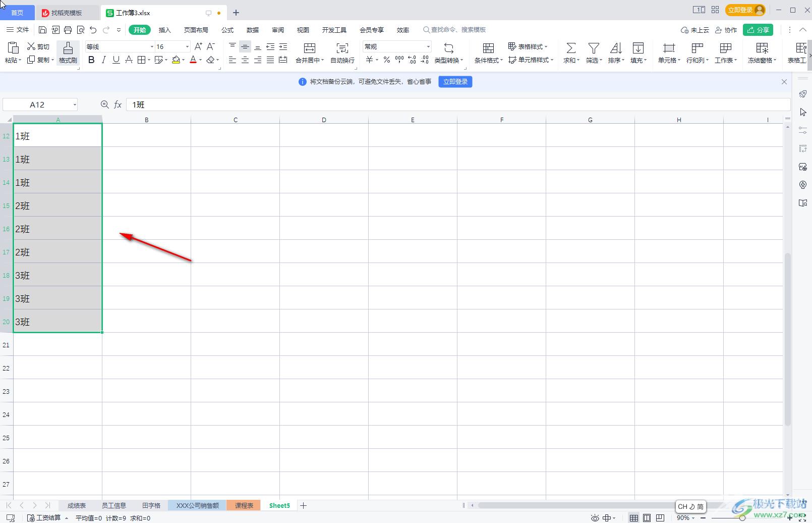
Task: Toggle Bold formatting
Action: 91,60
